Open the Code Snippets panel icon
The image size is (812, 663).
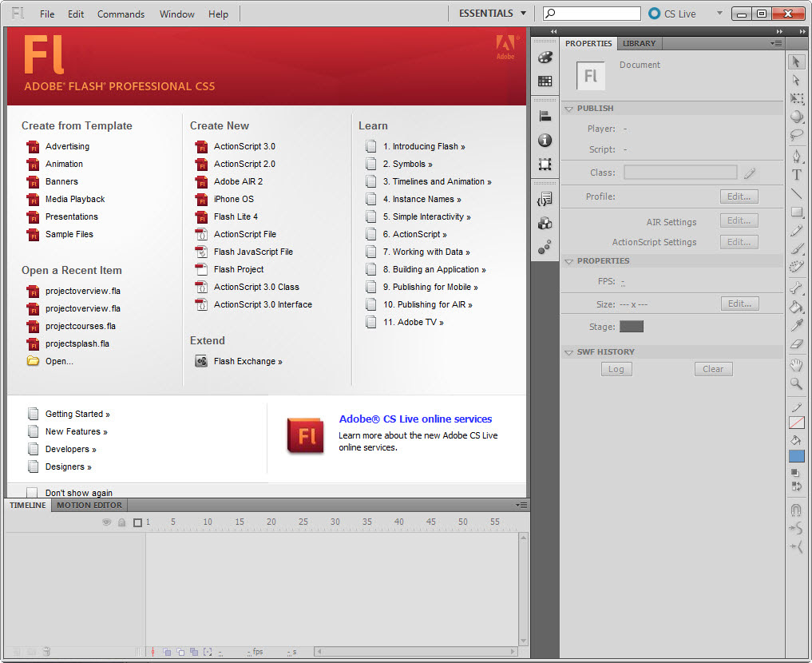click(x=545, y=199)
